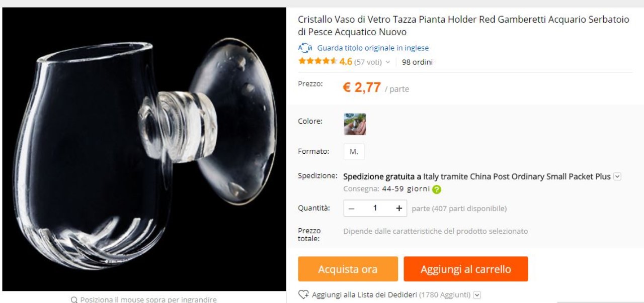The width and height of the screenshot is (644, 303).
Task: Click the magnifier icon under product image
Action: pos(74,300)
